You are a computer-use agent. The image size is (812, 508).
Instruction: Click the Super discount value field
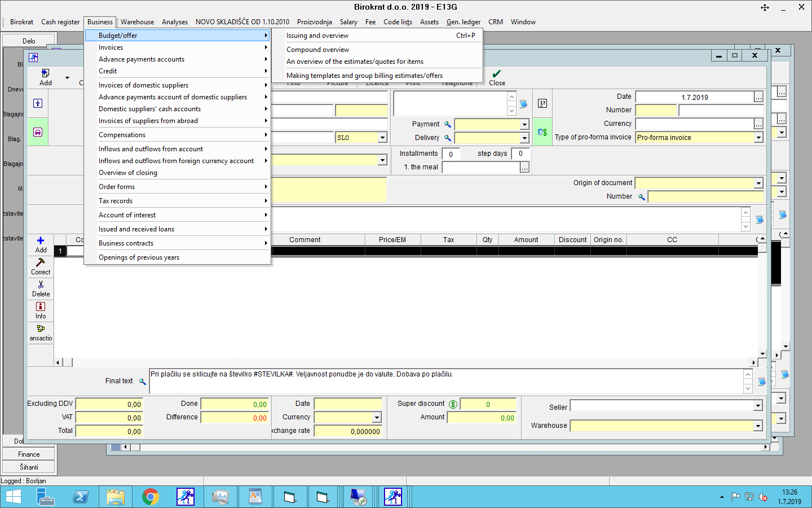click(488, 404)
